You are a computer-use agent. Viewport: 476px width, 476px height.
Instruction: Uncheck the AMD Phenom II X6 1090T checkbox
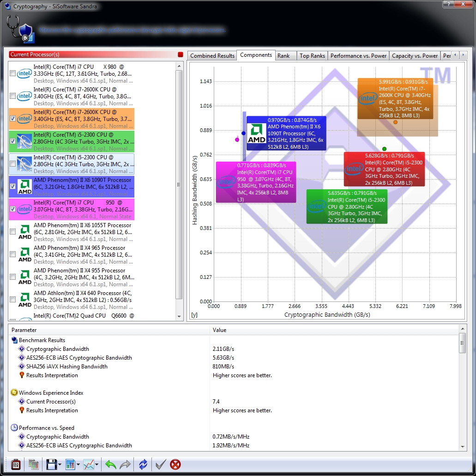point(13,187)
